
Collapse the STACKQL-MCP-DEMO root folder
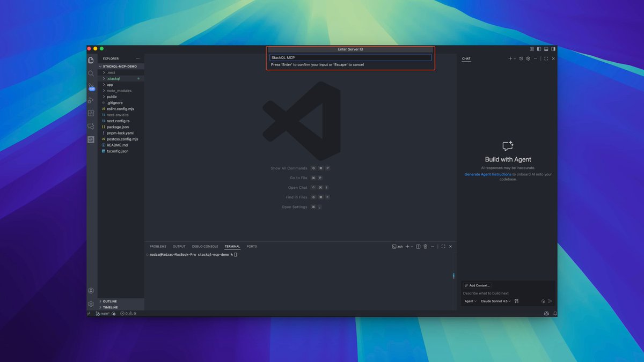tap(121, 67)
